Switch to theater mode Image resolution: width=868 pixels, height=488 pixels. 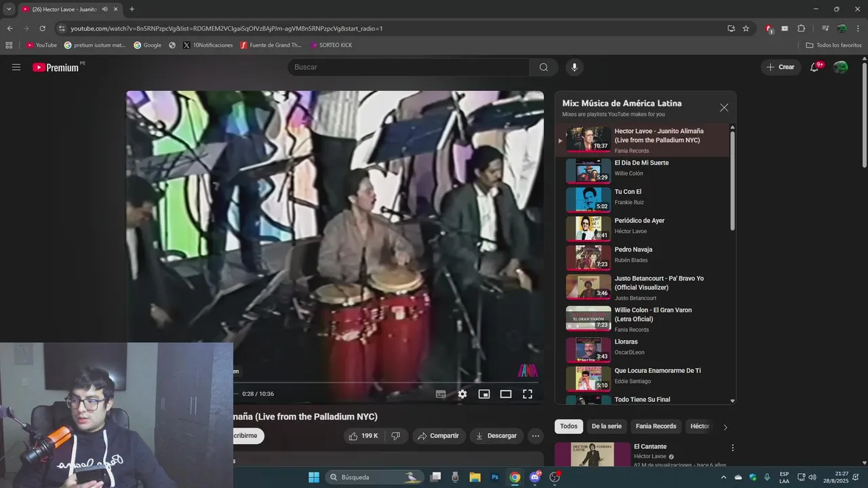tap(506, 394)
